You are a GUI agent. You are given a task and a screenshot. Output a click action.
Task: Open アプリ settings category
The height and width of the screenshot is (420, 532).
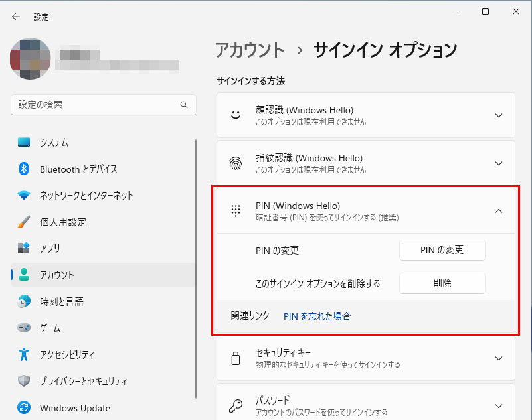tap(103, 248)
